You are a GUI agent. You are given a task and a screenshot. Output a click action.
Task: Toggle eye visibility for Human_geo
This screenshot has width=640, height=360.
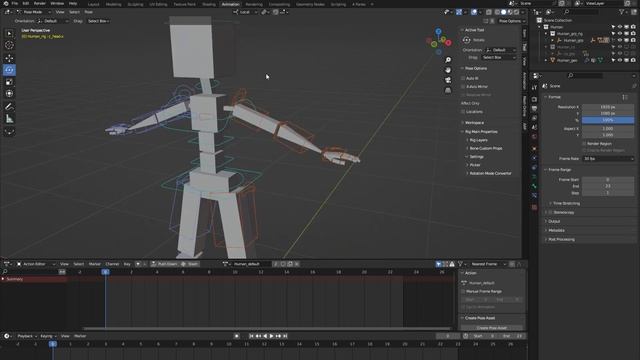pyautogui.click(x=620, y=60)
